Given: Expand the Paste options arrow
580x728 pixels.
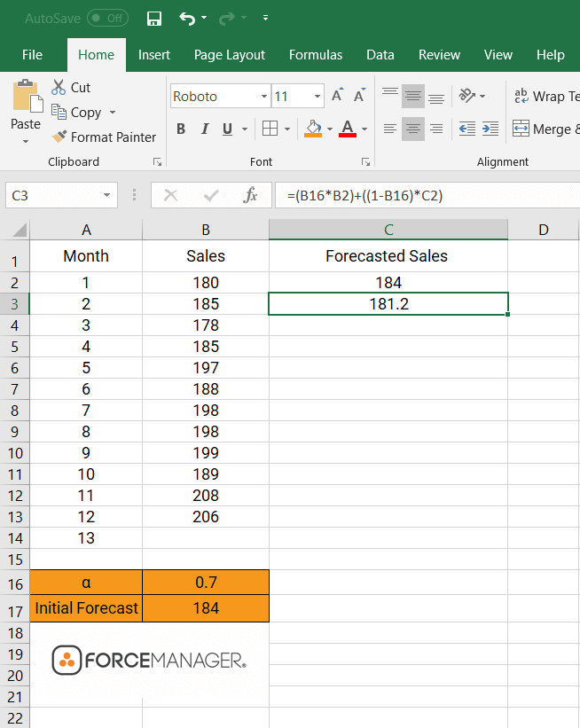Looking at the screenshot, I should (x=26, y=141).
